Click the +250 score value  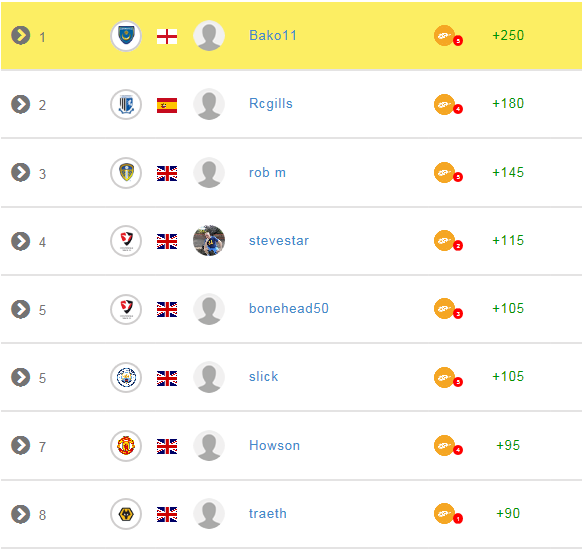(x=508, y=36)
